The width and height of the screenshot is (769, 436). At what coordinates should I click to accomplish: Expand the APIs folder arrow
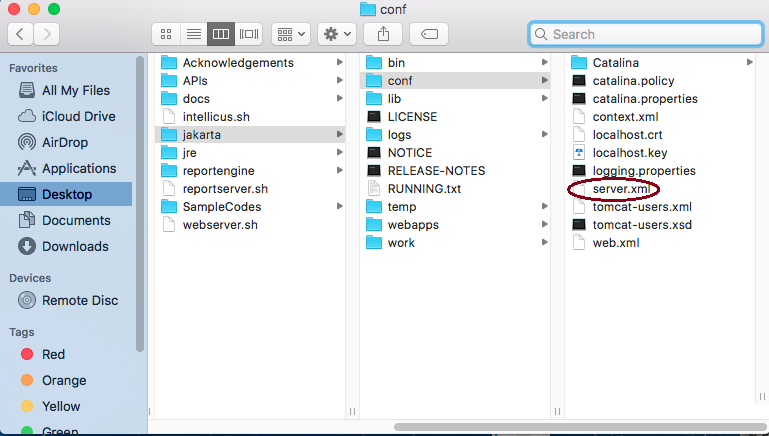339,80
